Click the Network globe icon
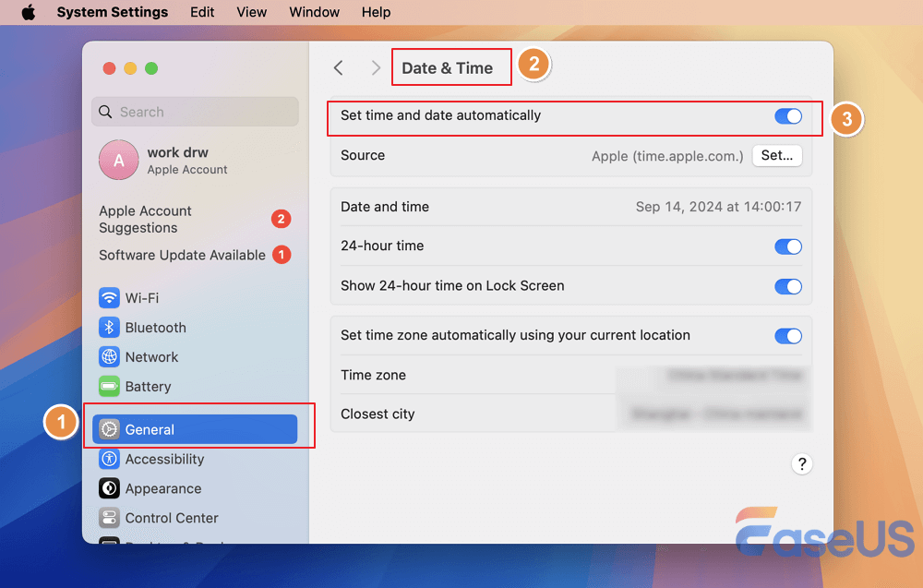Viewport: 923px width, 588px height. (109, 356)
